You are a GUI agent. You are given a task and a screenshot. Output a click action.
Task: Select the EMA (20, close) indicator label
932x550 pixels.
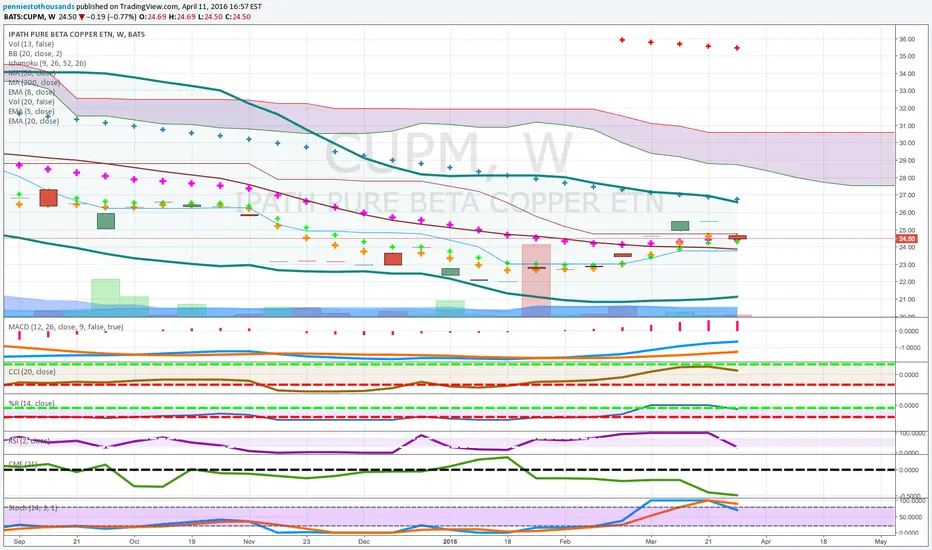(34, 121)
